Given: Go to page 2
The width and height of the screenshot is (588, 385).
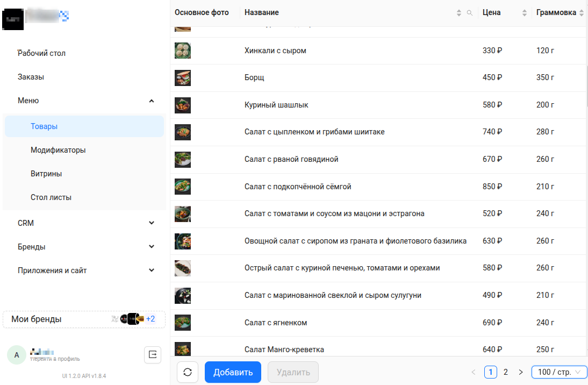Looking at the screenshot, I should pyautogui.click(x=506, y=372).
